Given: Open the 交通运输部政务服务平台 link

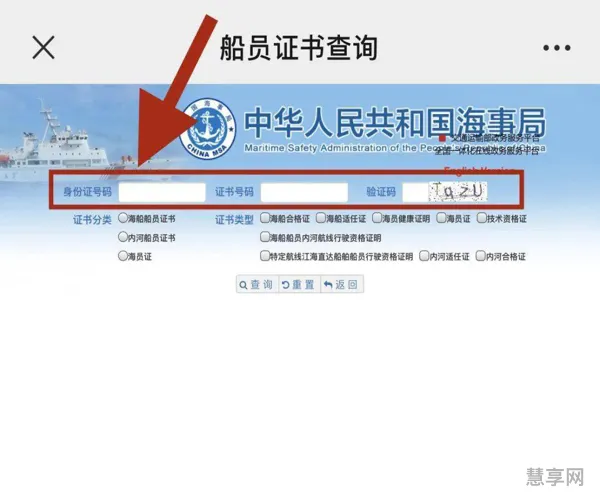Looking at the screenshot, I should 494,139.
